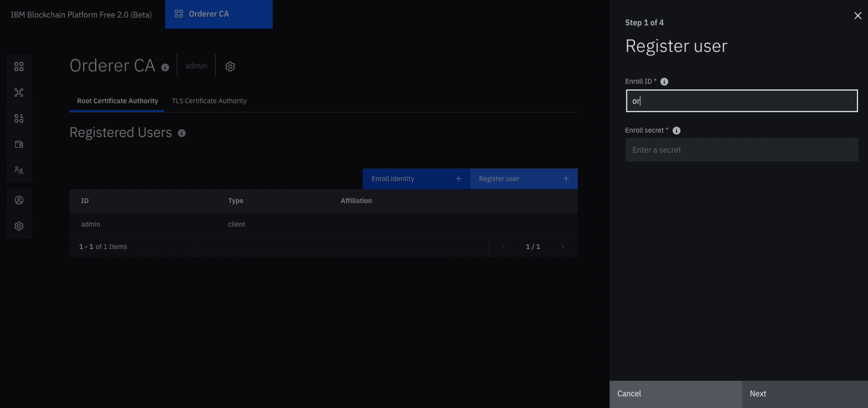Show the Enroll secret info tooltip

[x=676, y=131]
